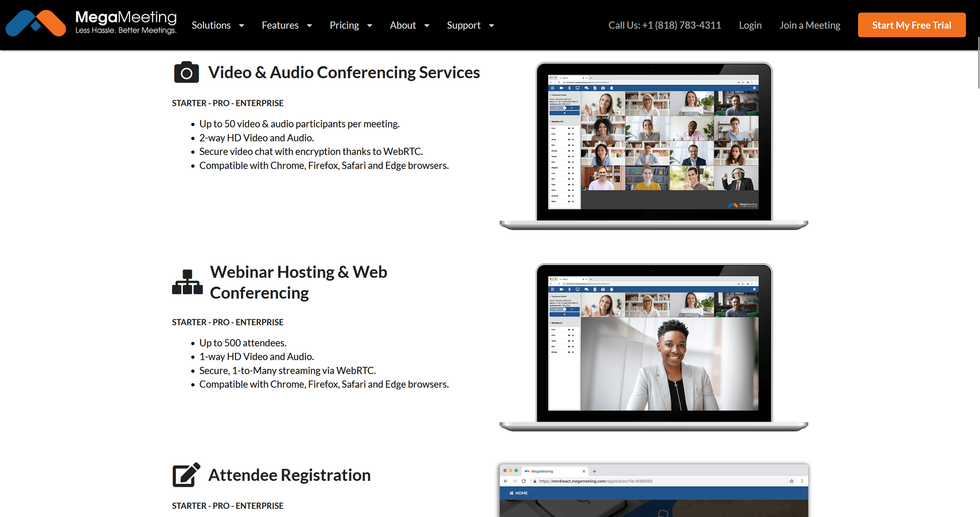
Task: Expand the Features dropdown caret
Action: 309,25
